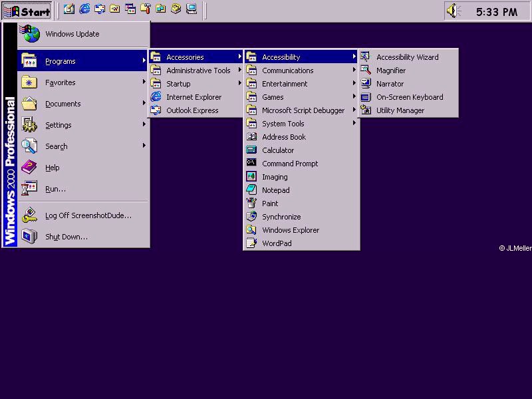The width and height of the screenshot is (532, 399).
Task: Open Help from the Start menu
Action: tap(84, 168)
